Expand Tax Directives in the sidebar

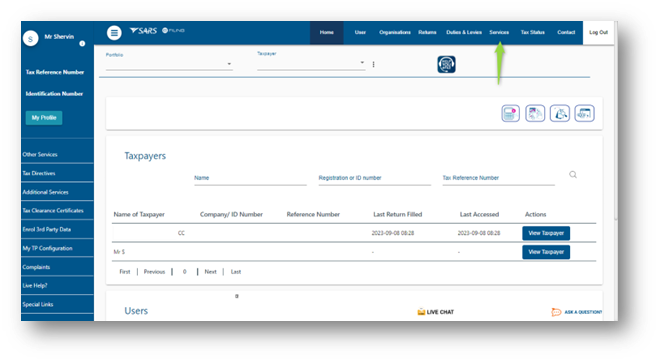(x=57, y=173)
